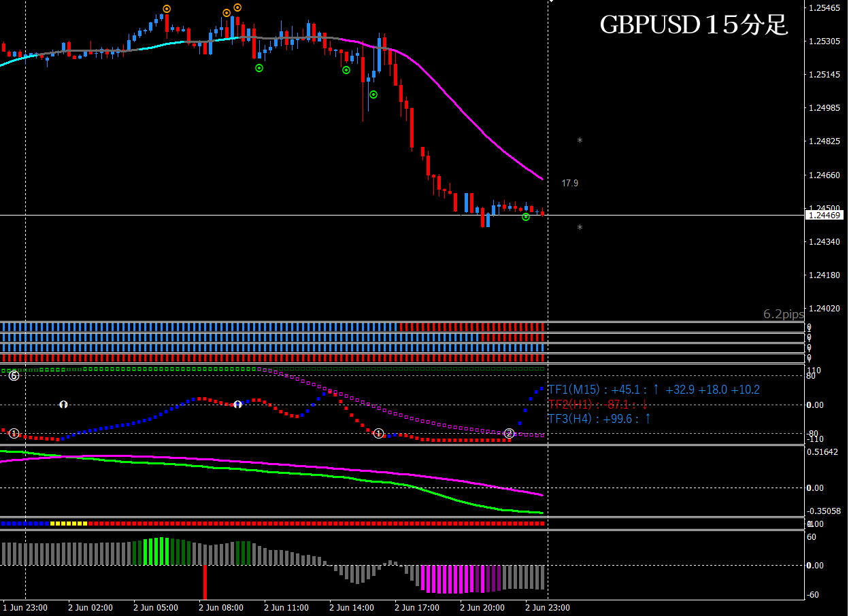Click the leftmost orange circle signal marker
The image size is (849, 616).
tap(167, 9)
